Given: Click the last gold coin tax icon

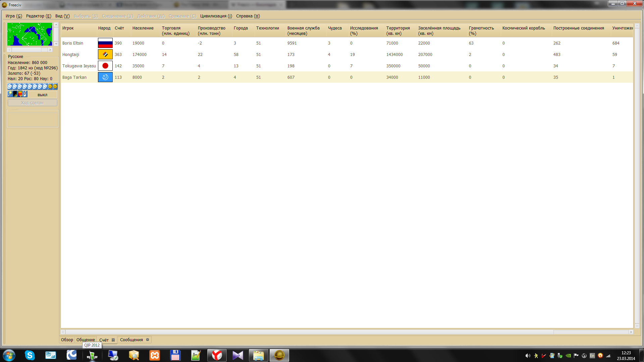Looking at the screenshot, I should pyautogui.click(x=55, y=86).
